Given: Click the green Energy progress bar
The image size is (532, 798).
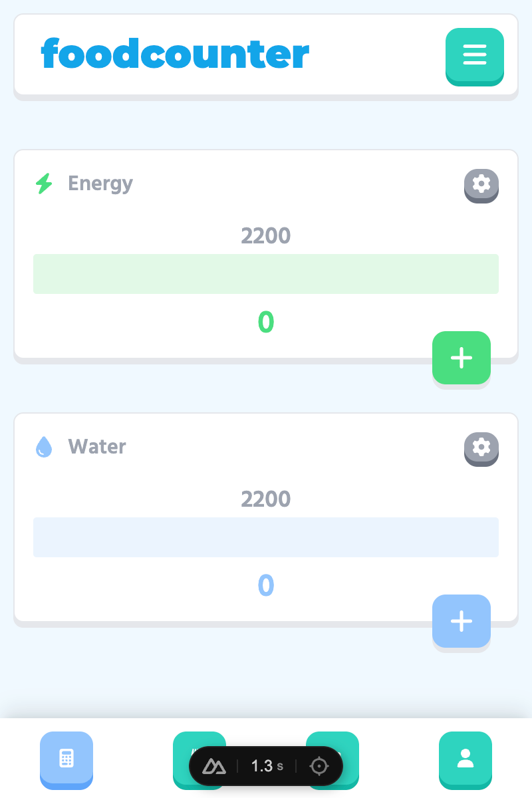Looking at the screenshot, I should (x=266, y=274).
